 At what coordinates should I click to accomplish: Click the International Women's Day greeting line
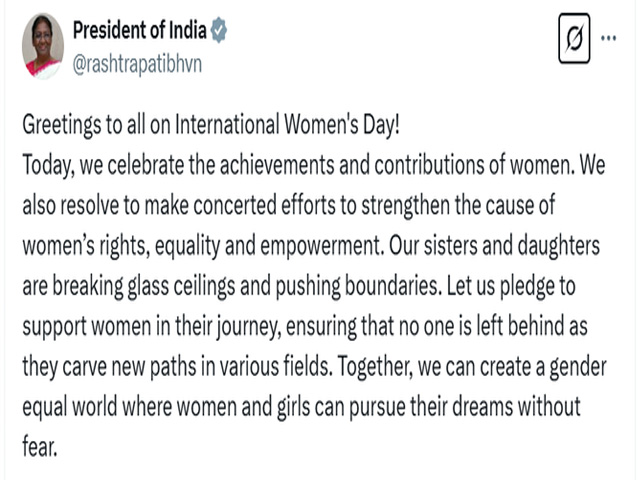(211, 124)
